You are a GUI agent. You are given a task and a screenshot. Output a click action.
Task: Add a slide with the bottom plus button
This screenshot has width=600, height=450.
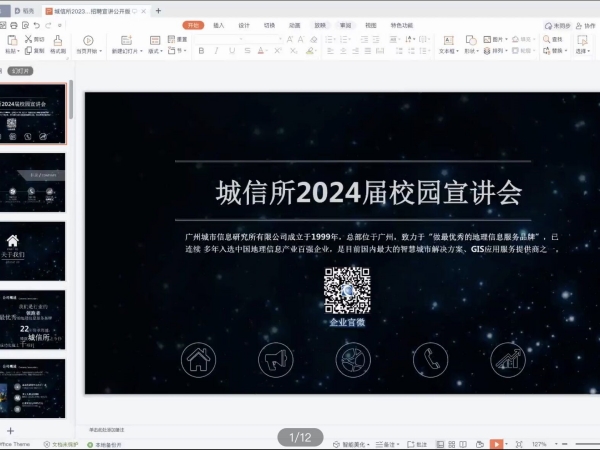coord(10,431)
